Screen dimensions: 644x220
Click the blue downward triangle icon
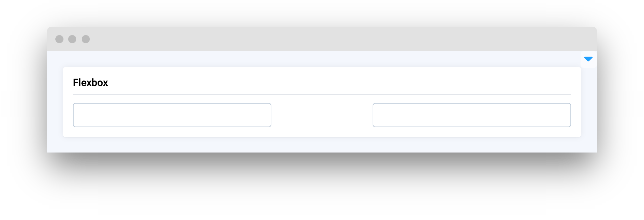click(x=588, y=59)
